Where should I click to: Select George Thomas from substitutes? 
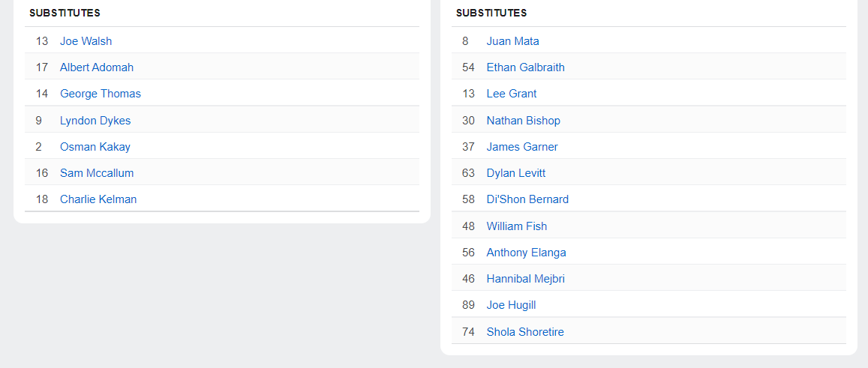tap(101, 94)
